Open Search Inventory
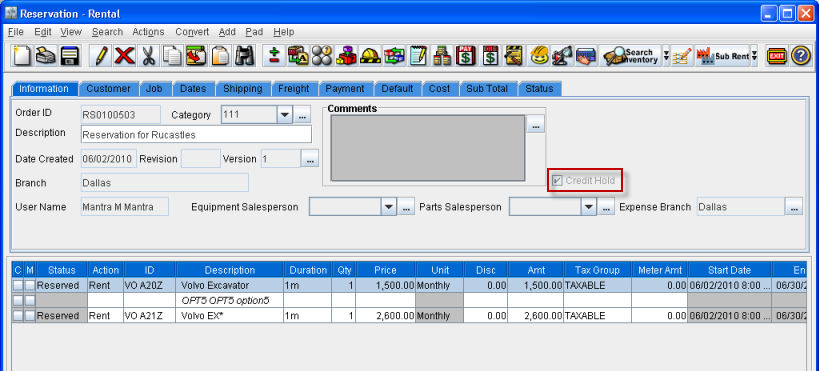 (x=630, y=55)
